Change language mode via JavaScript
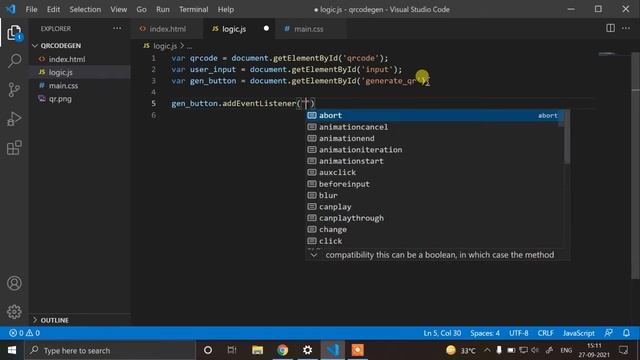The width and height of the screenshot is (640, 360). click(x=578, y=333)
